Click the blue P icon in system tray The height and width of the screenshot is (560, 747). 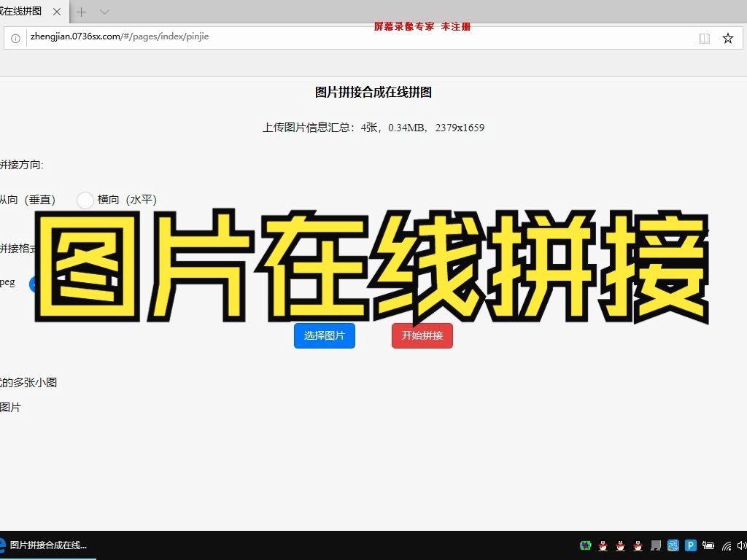pos(690,545)
